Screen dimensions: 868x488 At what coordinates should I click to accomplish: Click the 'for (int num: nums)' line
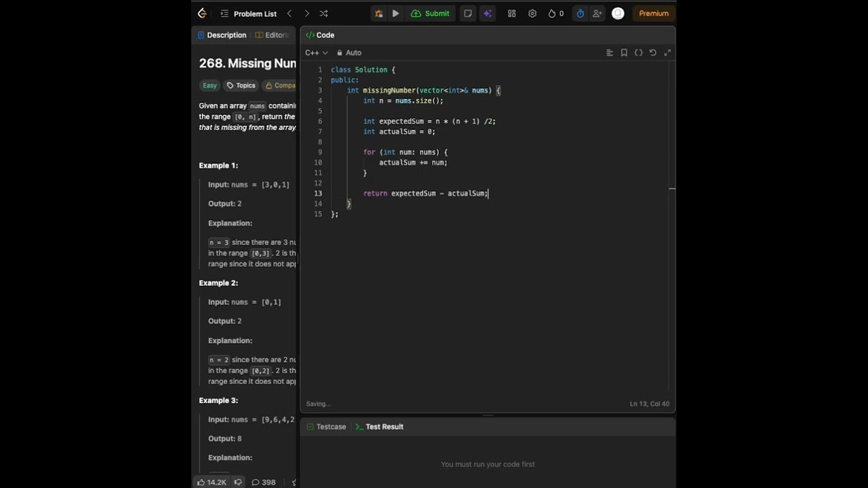tap(405, 152)
